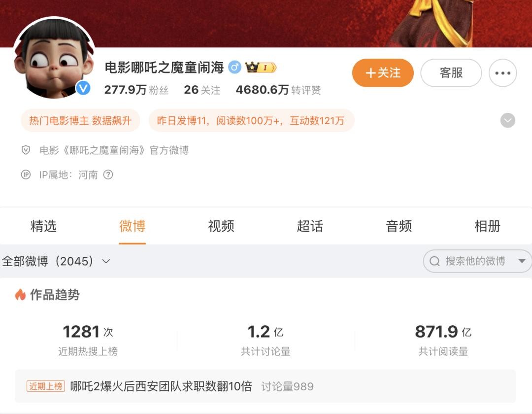Viewport: 532px width, 414px height.
Task: Follow the account with +关注 button
Action: 383,73
